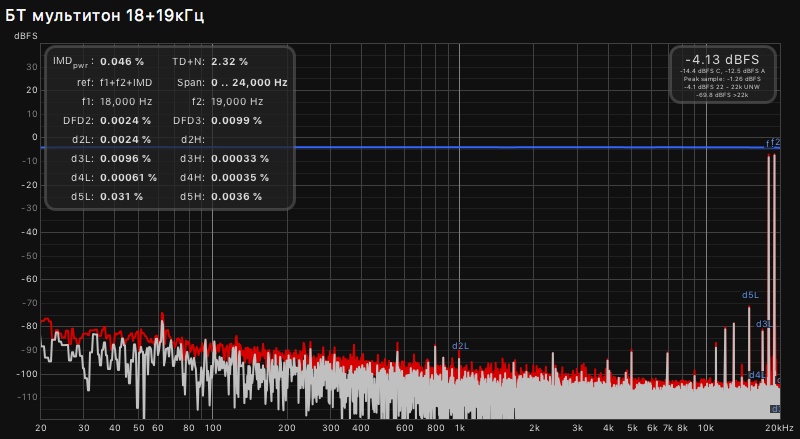Select the d5H value 0.0036 %
The width and height of the screenshot is (800, 439).
tap(237, 197)
